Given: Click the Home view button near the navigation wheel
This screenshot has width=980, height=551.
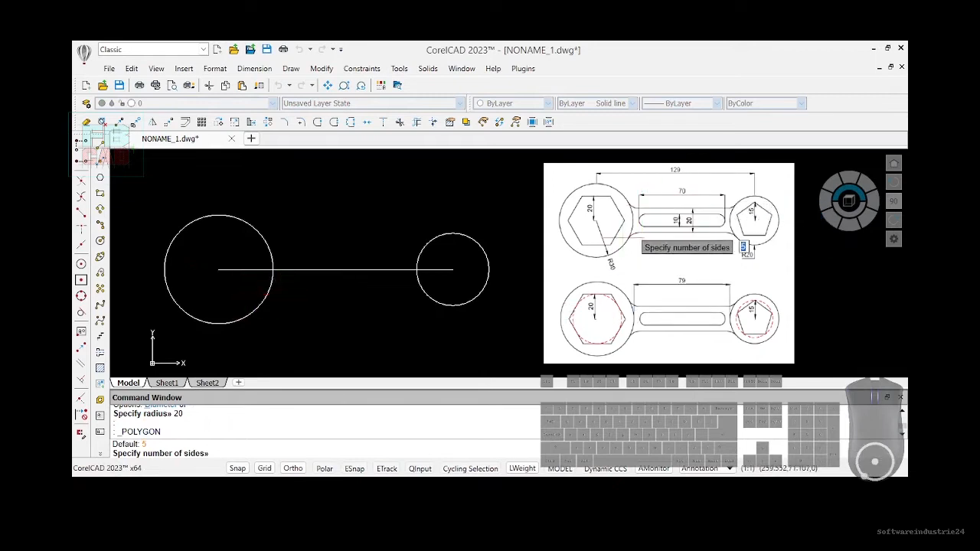Looking at the screenshot, I should 893,163.
